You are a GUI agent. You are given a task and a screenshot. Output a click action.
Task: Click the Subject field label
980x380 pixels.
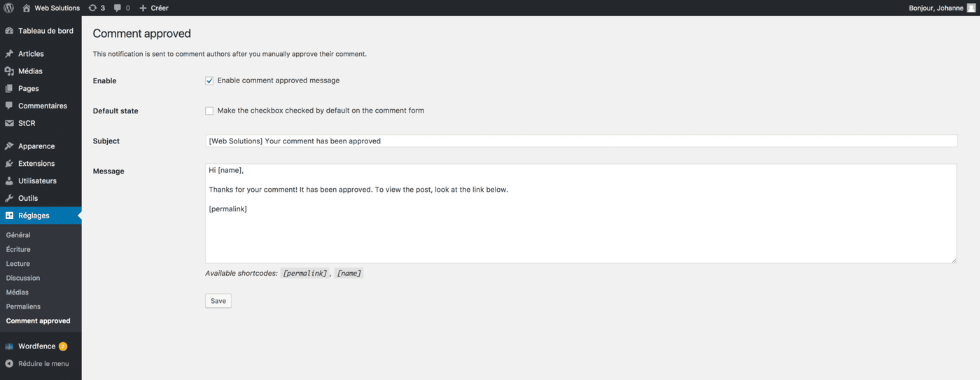click(106, 141)
